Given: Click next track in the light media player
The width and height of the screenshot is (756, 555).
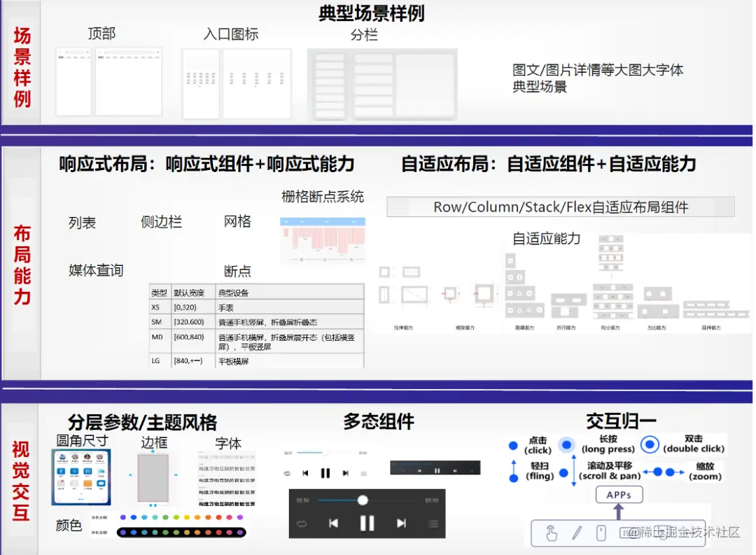Looking at the screenshot, I should tap(345, 473).
